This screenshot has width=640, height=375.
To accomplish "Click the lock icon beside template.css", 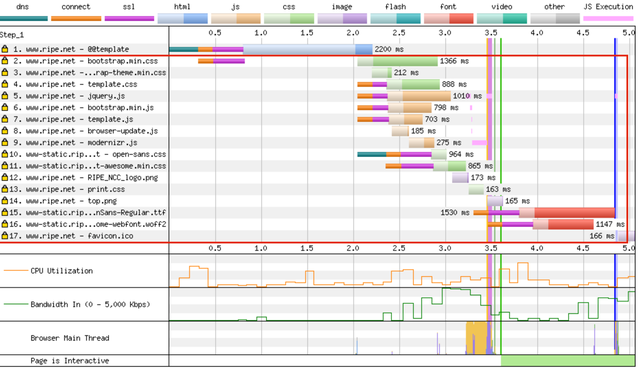I will (x=5, y=84).
